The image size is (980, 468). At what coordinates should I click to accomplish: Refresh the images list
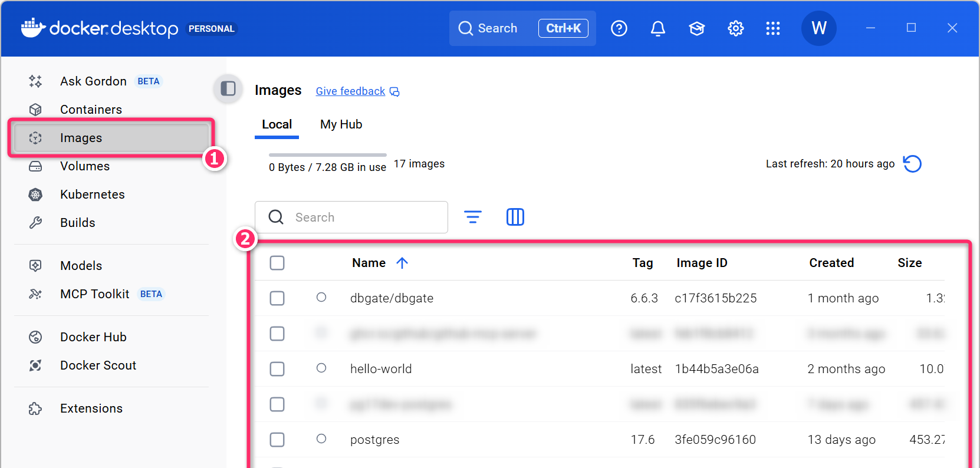click(x=912, y=164)
